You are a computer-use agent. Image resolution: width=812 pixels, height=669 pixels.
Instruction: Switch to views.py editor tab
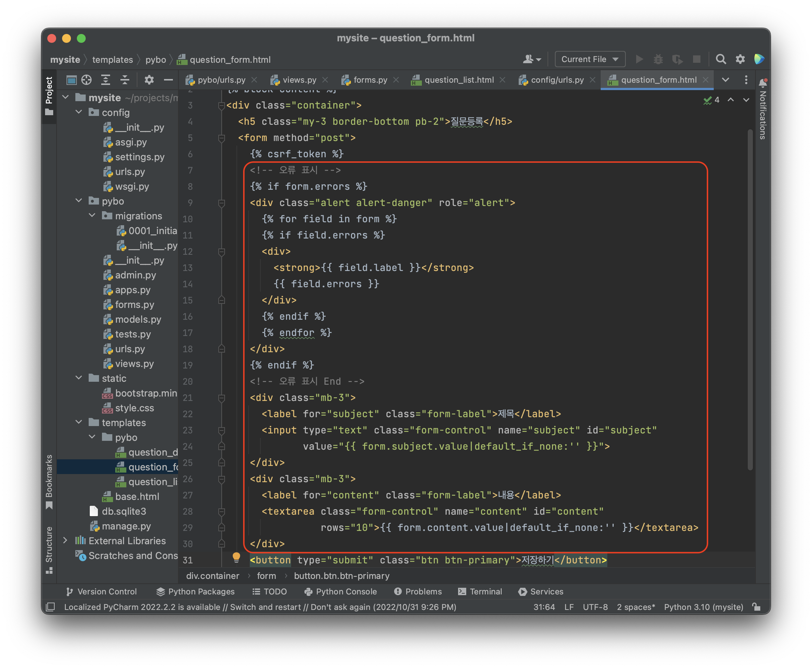299,80
